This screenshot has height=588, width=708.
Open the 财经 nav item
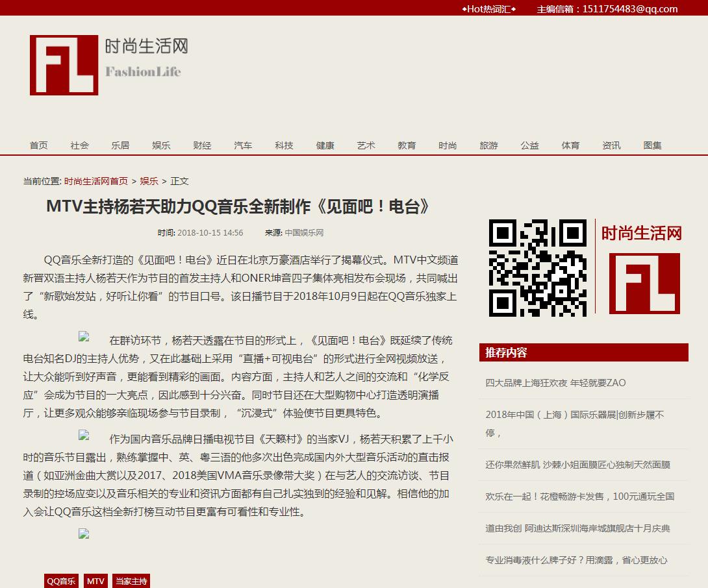pos(202,145)
